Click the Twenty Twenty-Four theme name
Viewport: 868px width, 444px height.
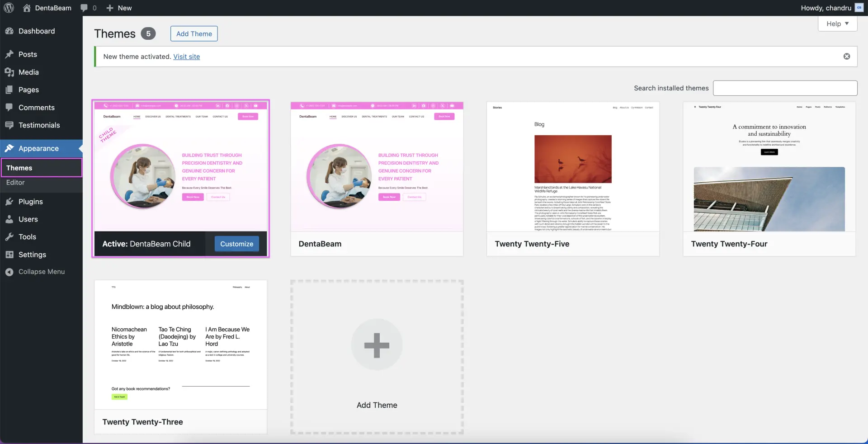729,244
